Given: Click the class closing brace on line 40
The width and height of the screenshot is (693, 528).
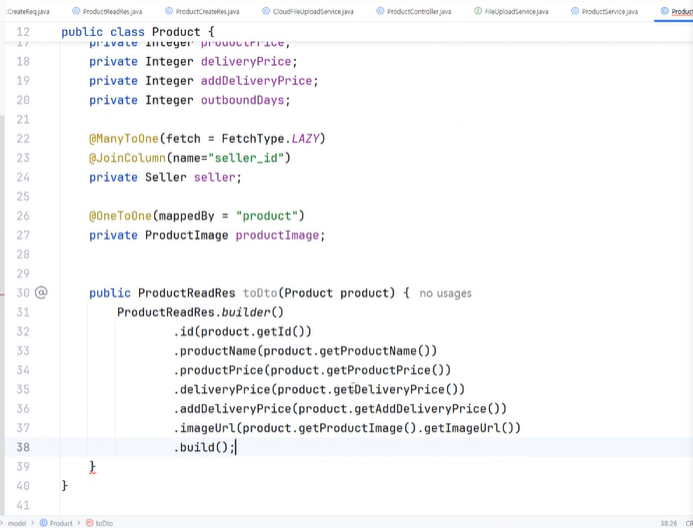Looking at the screenshot, I should pyautogui.click(x=65, y=486).
